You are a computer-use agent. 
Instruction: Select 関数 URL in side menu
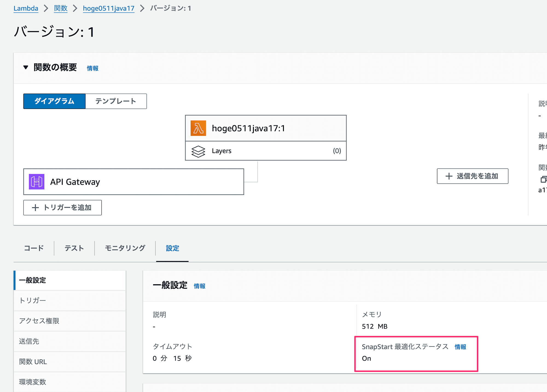click(70, 362)
